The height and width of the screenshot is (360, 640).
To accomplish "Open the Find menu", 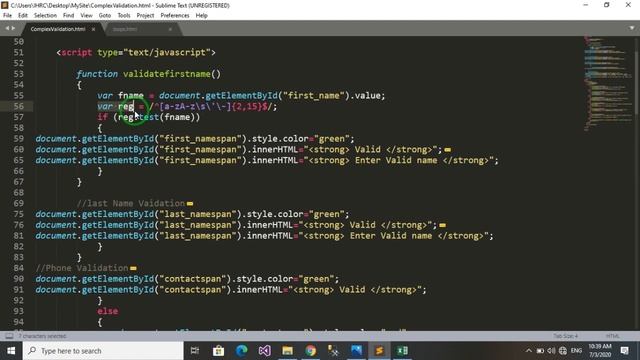I will (x=68, y=16).
